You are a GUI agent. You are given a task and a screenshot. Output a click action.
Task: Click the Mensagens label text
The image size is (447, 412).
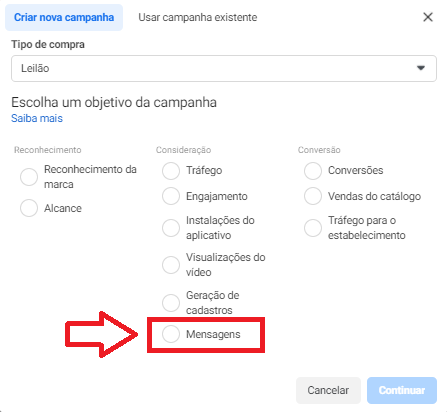[x=213, y=334]
